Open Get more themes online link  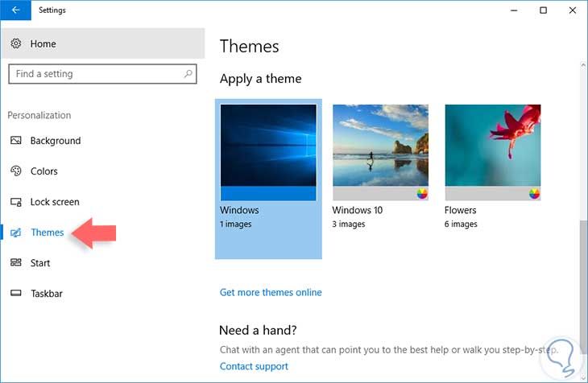pos(271,292)
